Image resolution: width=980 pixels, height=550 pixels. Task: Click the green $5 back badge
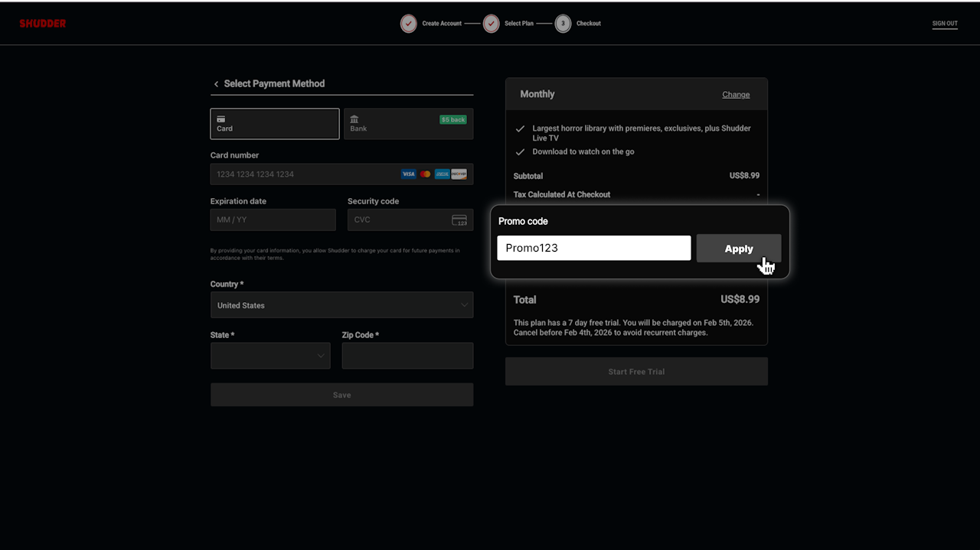452,119
